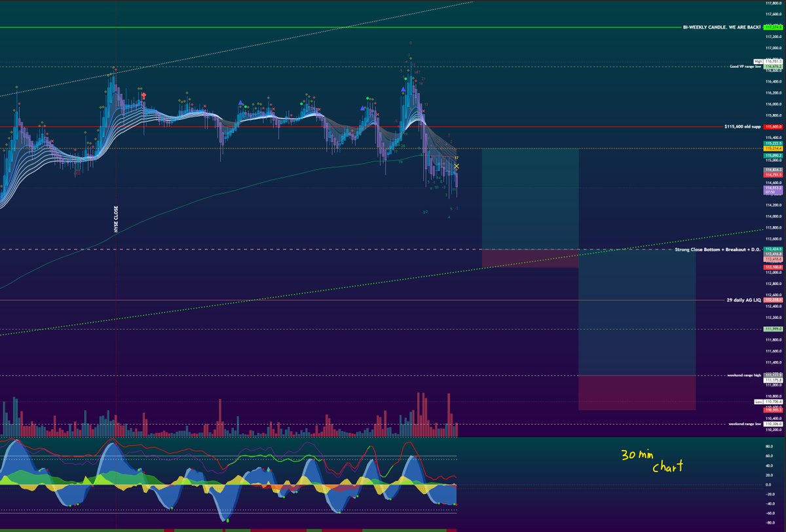Click the yellow X marker on latest candles
786x532 pixels.
tap(457, 167)
